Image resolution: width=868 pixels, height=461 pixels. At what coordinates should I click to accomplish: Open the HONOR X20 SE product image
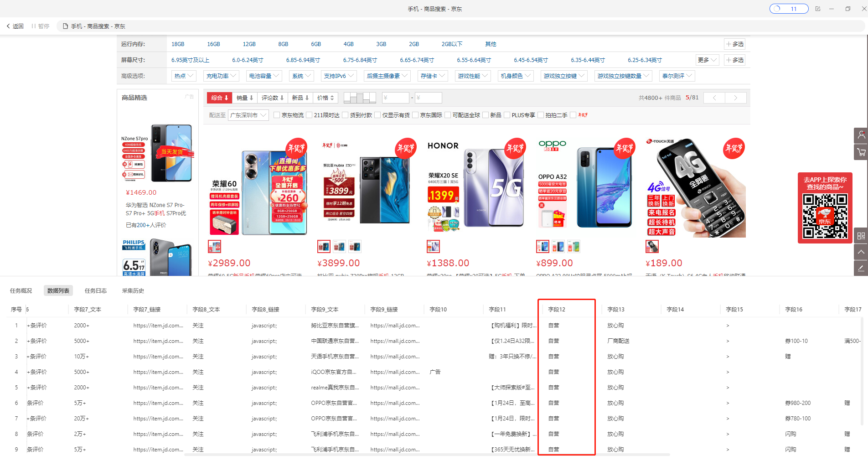tap(477, 187)
